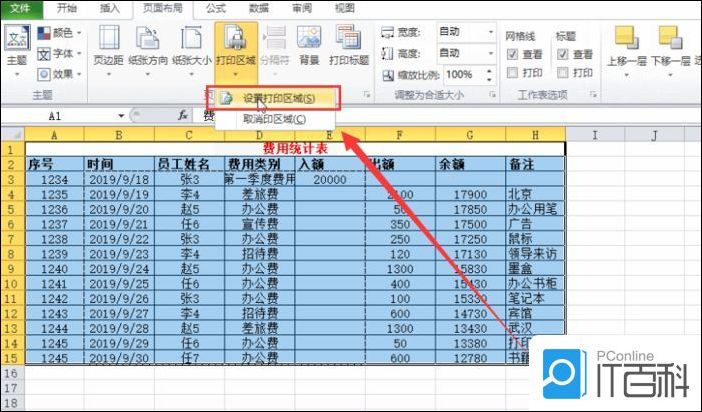702x412 pixels.
Task: Expand the 效果 dropdown arrow
Action: click(x=79, y=74)
